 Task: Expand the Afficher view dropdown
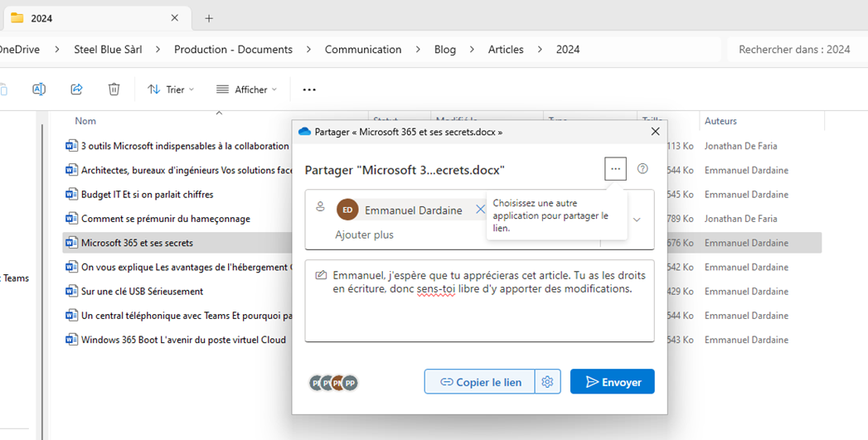pyautogui.click(x=246, y=89)
